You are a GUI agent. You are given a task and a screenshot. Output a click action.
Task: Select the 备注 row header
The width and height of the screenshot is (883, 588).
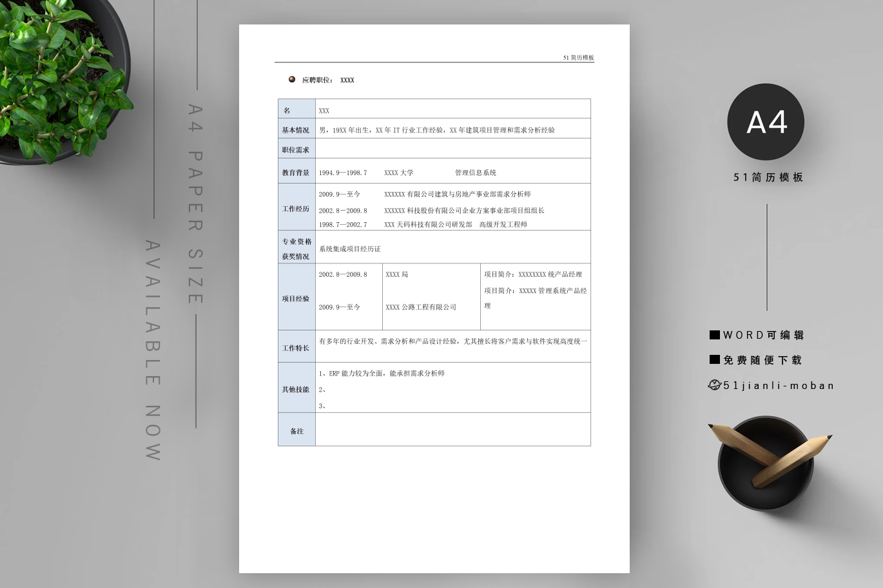coord(296,430)
